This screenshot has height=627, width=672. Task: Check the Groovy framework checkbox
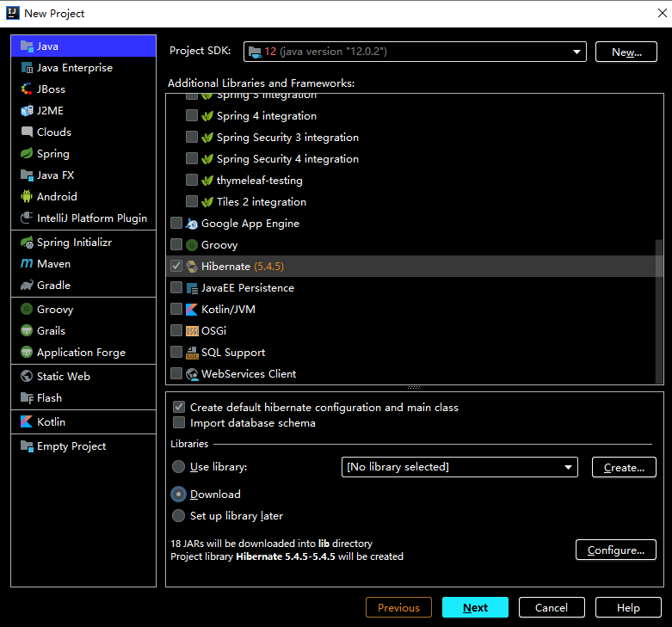pyautogui.click(x=176, y=244)
